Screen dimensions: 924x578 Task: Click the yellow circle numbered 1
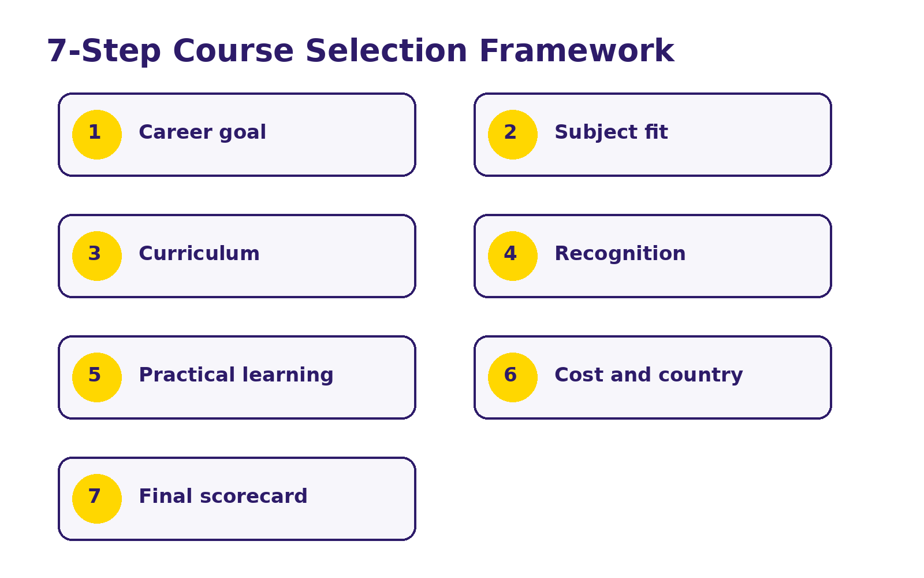pos(97,135)
